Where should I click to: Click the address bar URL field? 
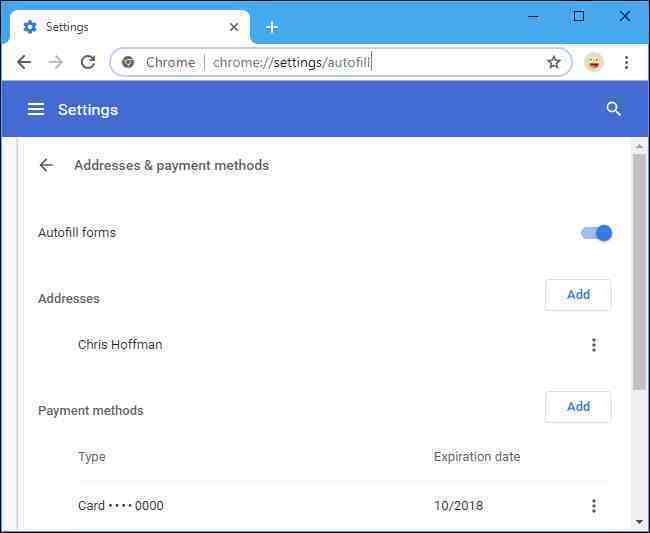pyautogui.click(x=341, y=63)
